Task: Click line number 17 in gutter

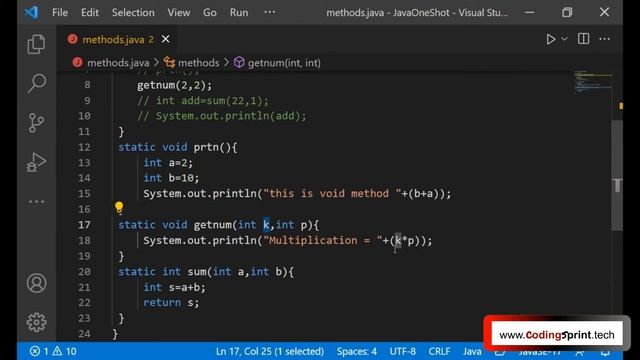Action: click(x=84, y=224)
